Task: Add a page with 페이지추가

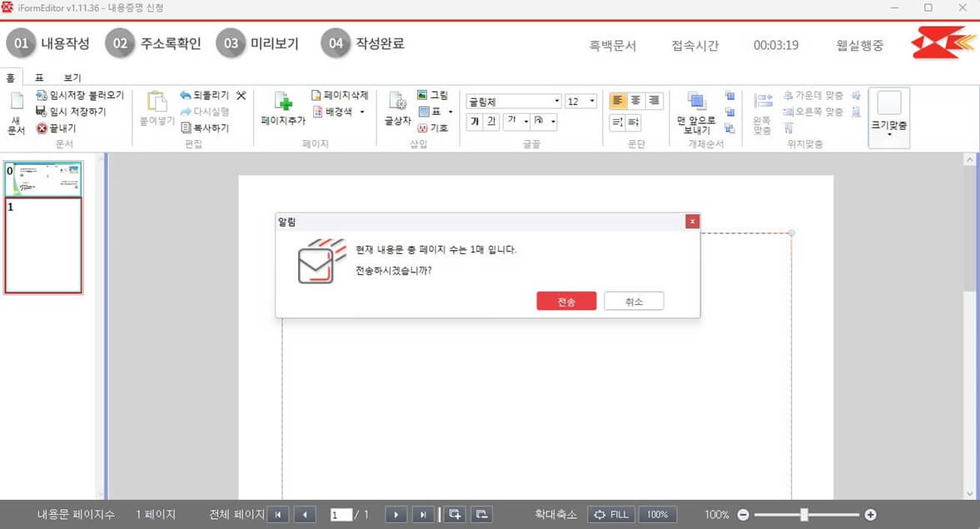Action: point(283,109)
